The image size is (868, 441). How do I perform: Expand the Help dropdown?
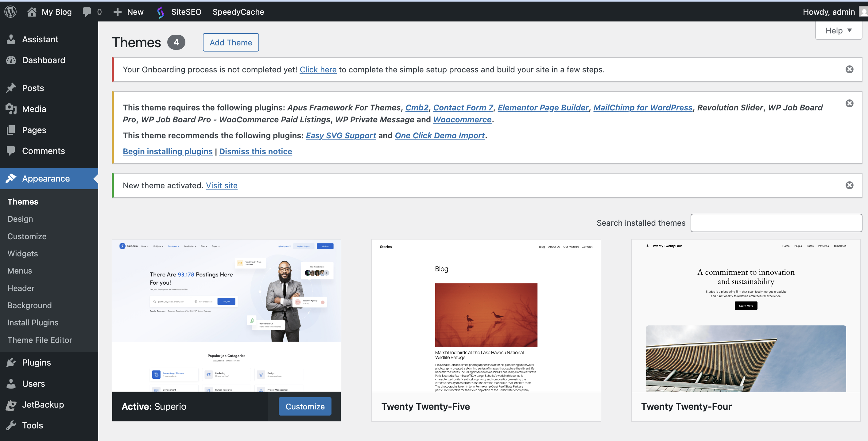click(x=838, y=31)
